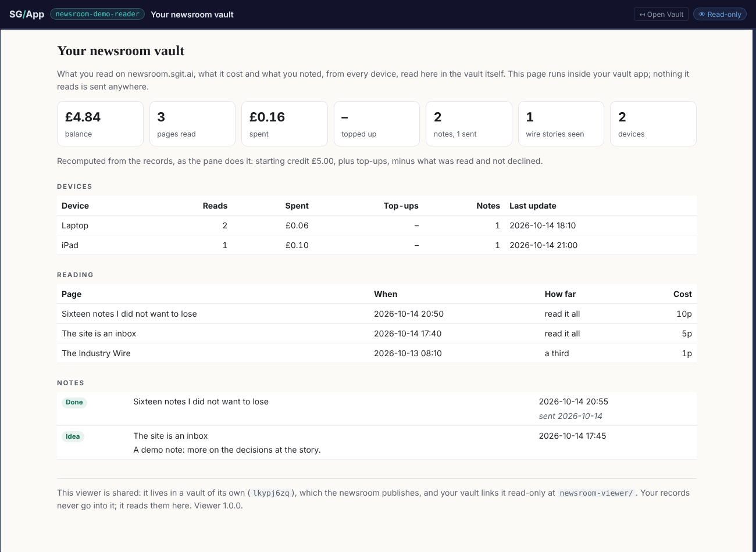The image size is (756, 552).
Task: Click the 2026-10-14 17:45 note timestamp
Action: [x=572, y=436]
